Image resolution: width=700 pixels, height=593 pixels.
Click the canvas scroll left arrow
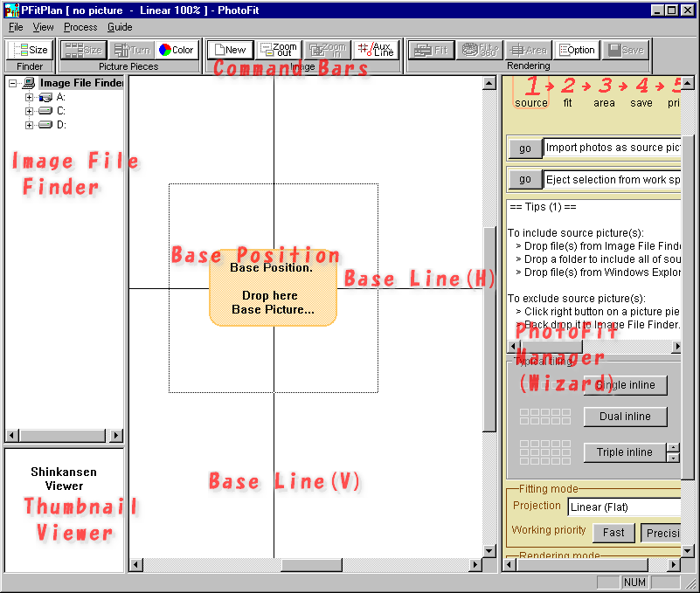(135, 565)
